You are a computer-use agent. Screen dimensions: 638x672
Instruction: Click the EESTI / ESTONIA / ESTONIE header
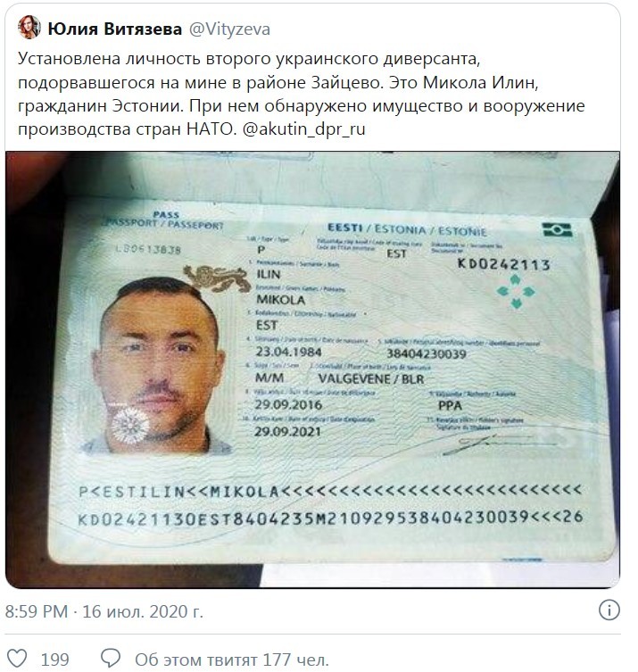tap(407, 230)
